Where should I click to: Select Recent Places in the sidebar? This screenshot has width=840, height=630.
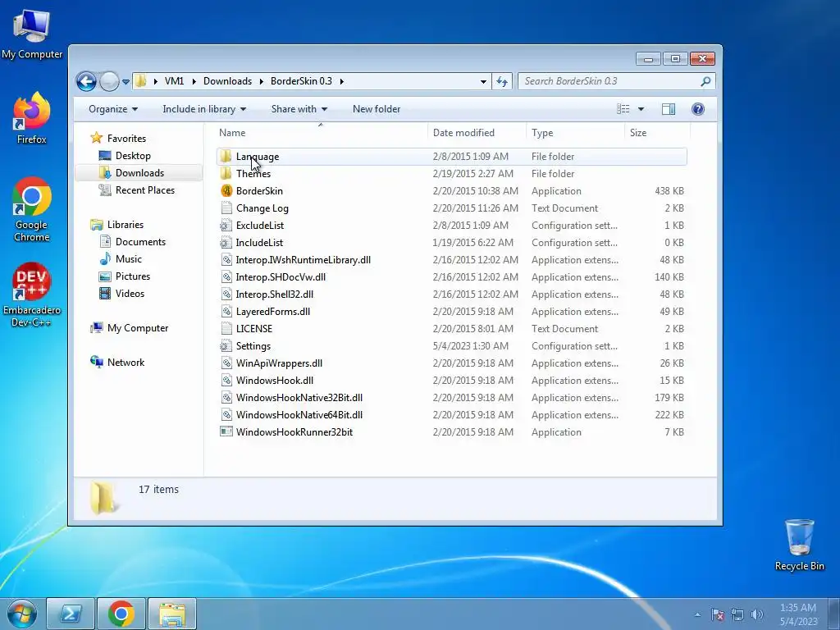[144, 190]
